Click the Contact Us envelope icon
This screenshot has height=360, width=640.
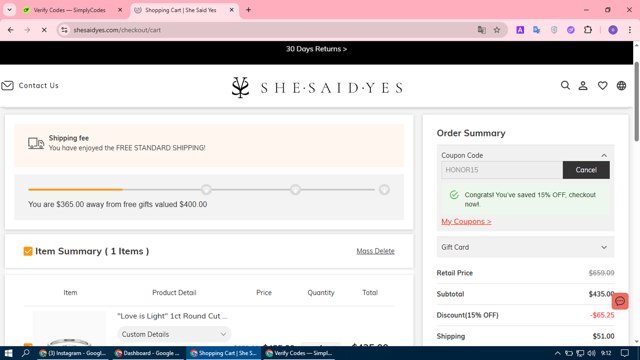pyautogui.click(x=7, y=85)
